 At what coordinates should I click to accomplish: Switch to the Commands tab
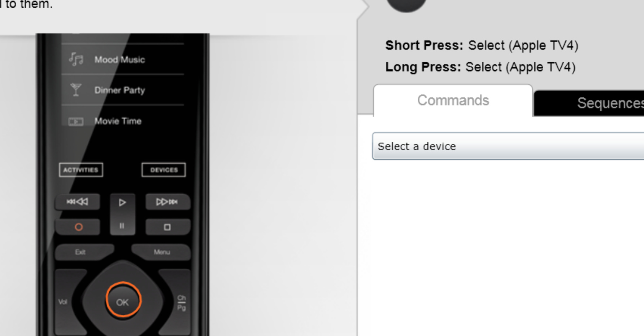(x=453, y=101)
